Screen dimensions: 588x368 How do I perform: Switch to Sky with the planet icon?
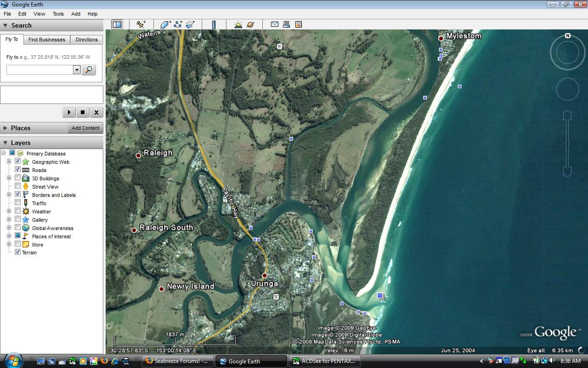pos(250,24)
